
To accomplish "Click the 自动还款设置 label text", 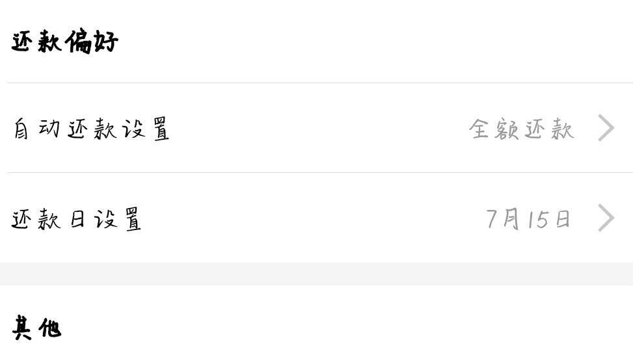I will [91, 129].
